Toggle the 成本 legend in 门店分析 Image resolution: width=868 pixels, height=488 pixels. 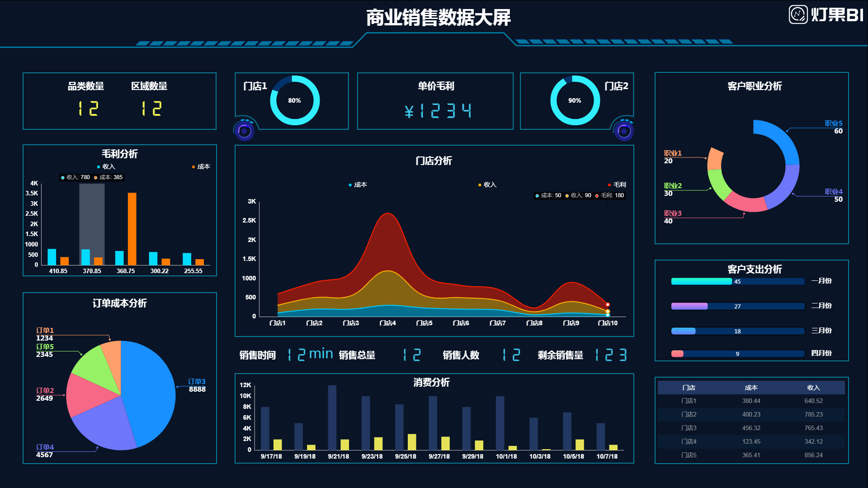[358, 185]
